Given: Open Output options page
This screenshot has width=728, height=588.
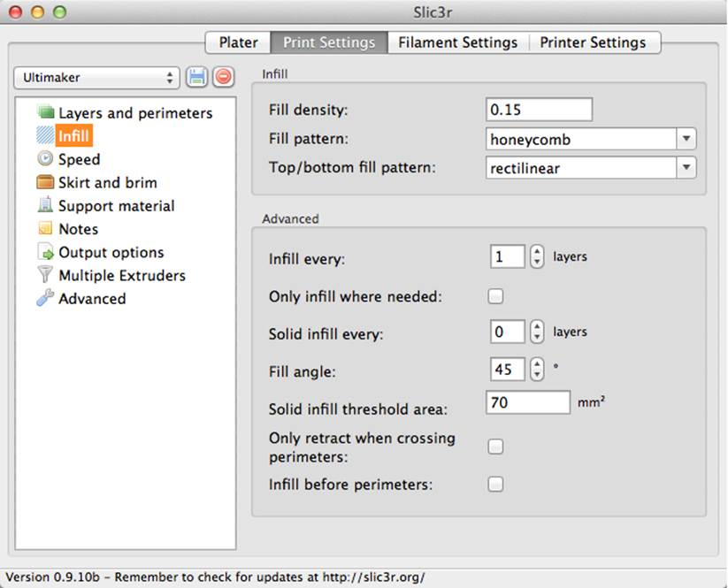Looking at the screenshot, I should click(111, 252).
